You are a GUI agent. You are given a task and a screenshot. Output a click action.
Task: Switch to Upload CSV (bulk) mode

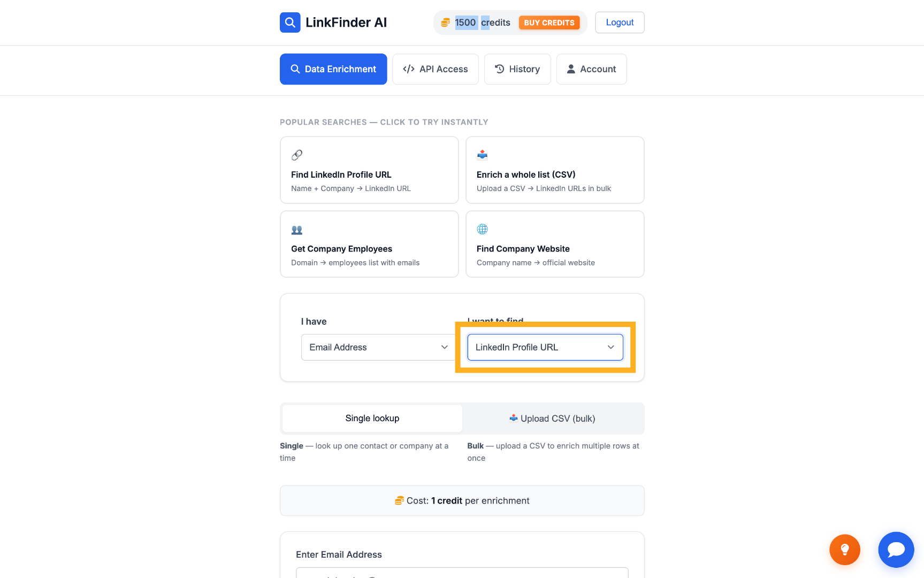pyautogui.click(x=552, y=419)
